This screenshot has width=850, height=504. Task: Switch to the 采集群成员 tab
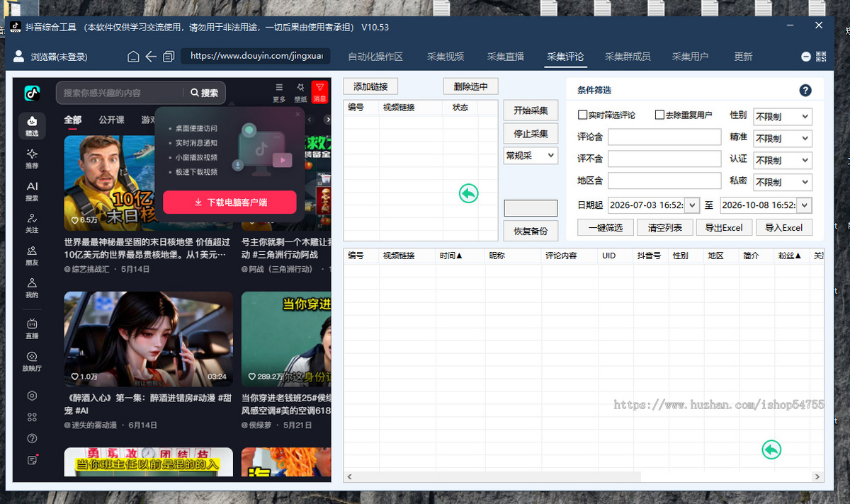coord(628,57)
